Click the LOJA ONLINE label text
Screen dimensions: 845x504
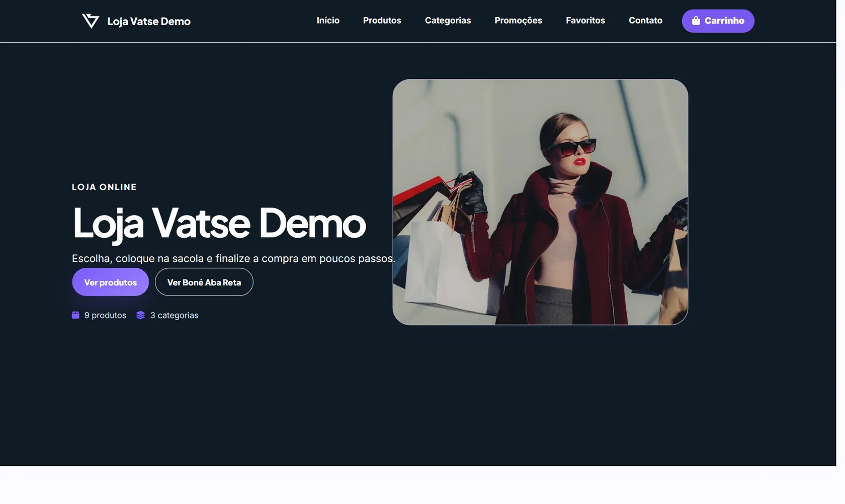[104, 187]
